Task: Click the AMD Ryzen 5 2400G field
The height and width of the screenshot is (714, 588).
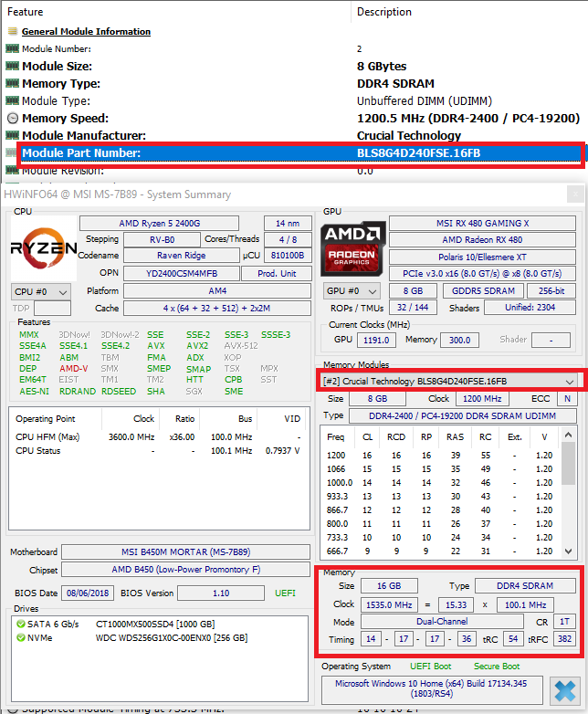Action: [160, 223]
